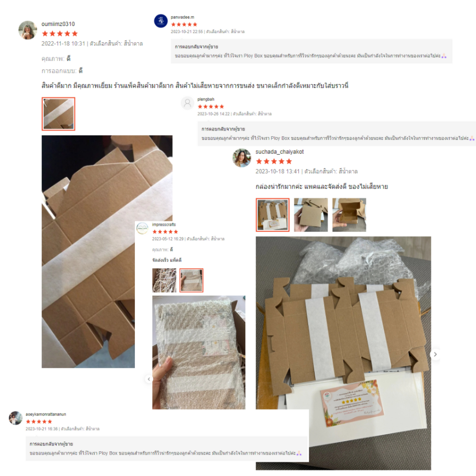Click panwadee.m's blue profile avatar

(x=160, y=21)
